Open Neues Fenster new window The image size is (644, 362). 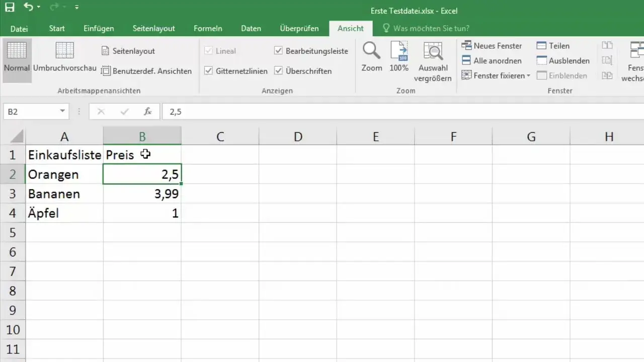click(x=492, y=46)
